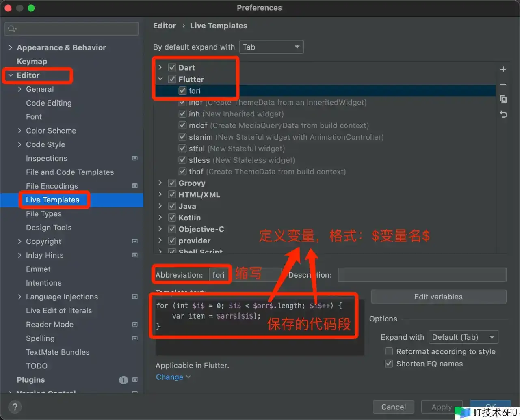The image size is (520, 420).
Task: Click the search magnifier icon in settings
Action: 12,29
